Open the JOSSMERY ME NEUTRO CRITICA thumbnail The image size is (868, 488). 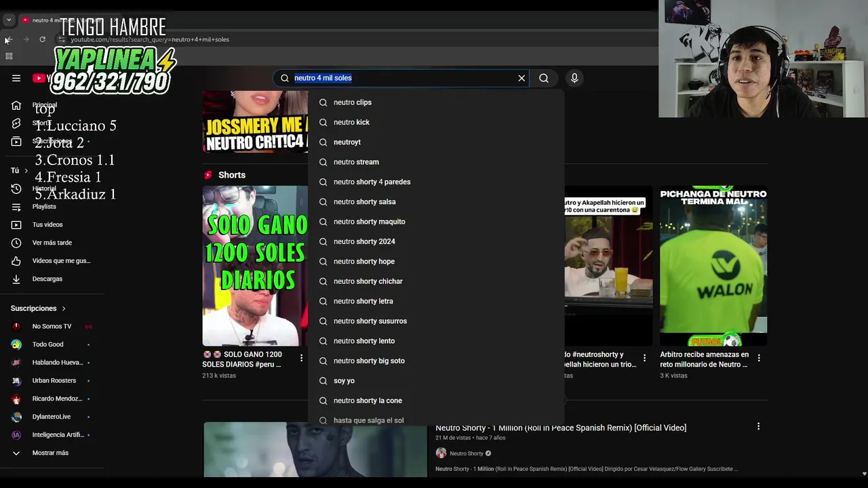coord(255,122)
